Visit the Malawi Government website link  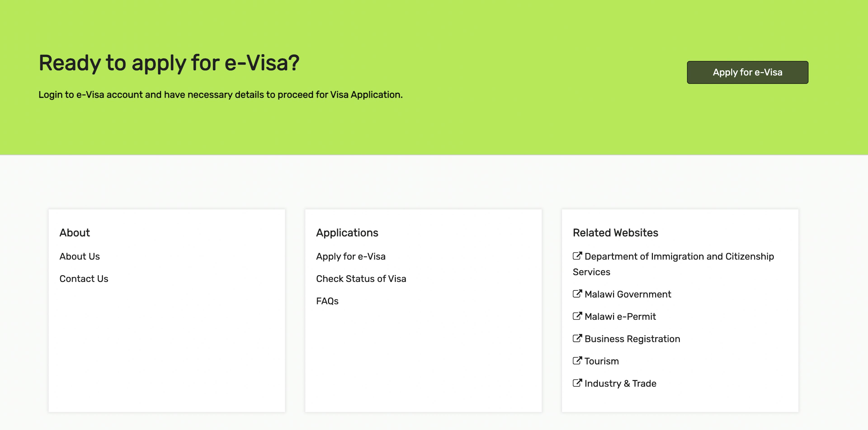[x=628, y=294]
